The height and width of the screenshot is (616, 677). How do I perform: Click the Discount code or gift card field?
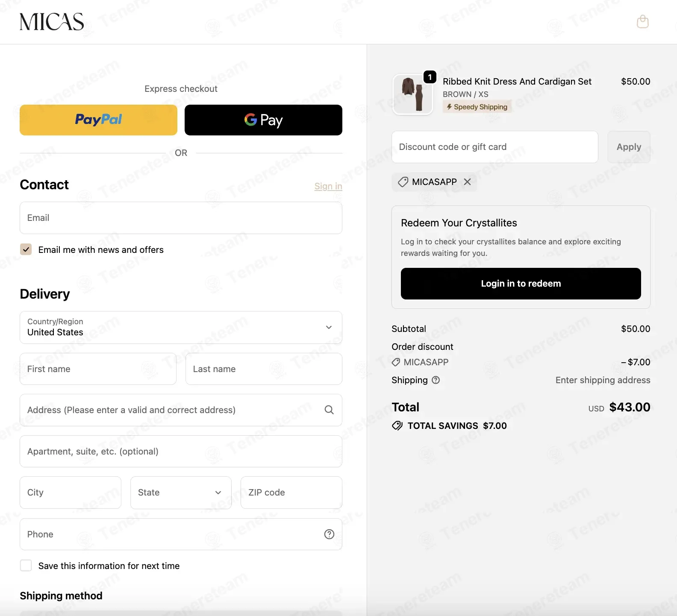[495, 147]
